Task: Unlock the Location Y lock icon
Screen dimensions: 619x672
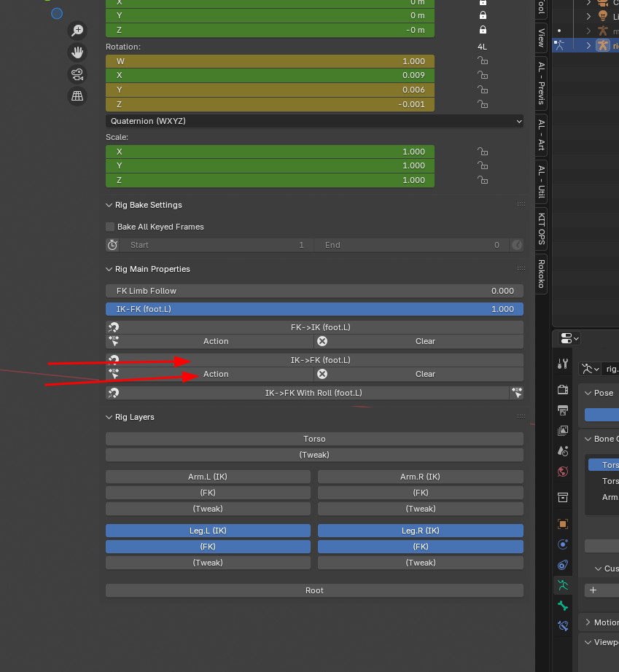Action: (483, 15)
